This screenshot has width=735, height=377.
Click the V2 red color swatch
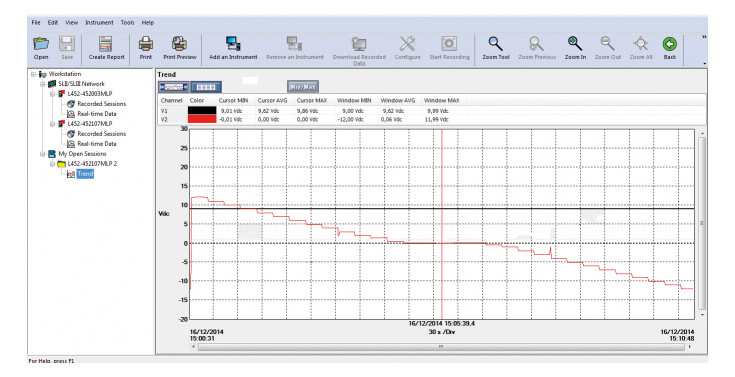202,119
